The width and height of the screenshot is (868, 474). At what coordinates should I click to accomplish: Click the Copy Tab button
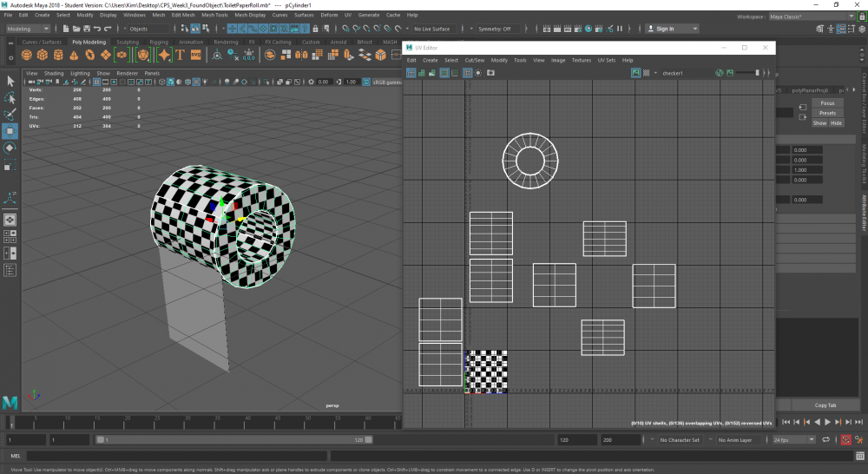pyautogui.click(x=825, y=405)
